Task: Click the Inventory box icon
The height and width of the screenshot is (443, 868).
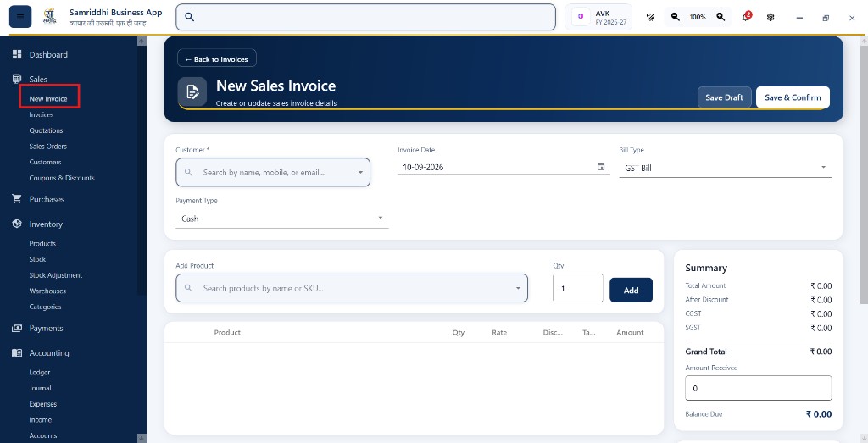Action: pos(17,224)
